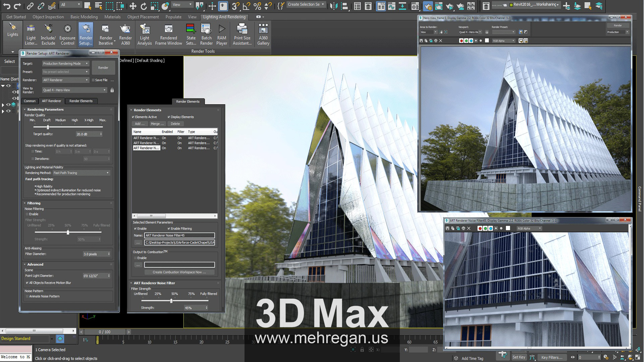Image resolution: width=644 pixels, height=362 pixels.
Task: Enable Animate Noise Pattern
Action: (x=27, y=296)
